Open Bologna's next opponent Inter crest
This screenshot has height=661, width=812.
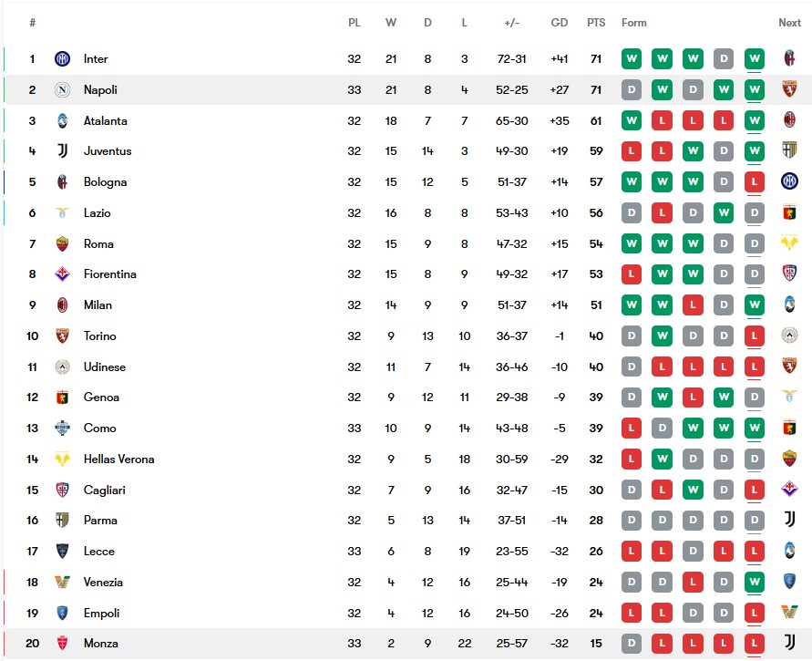click(790, 181)
